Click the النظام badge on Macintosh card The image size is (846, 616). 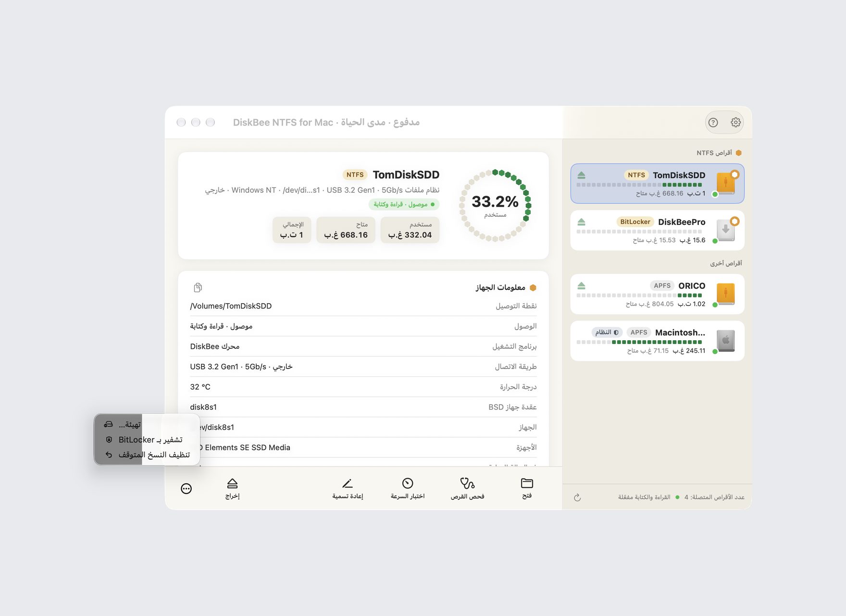[x=607, y=332]
